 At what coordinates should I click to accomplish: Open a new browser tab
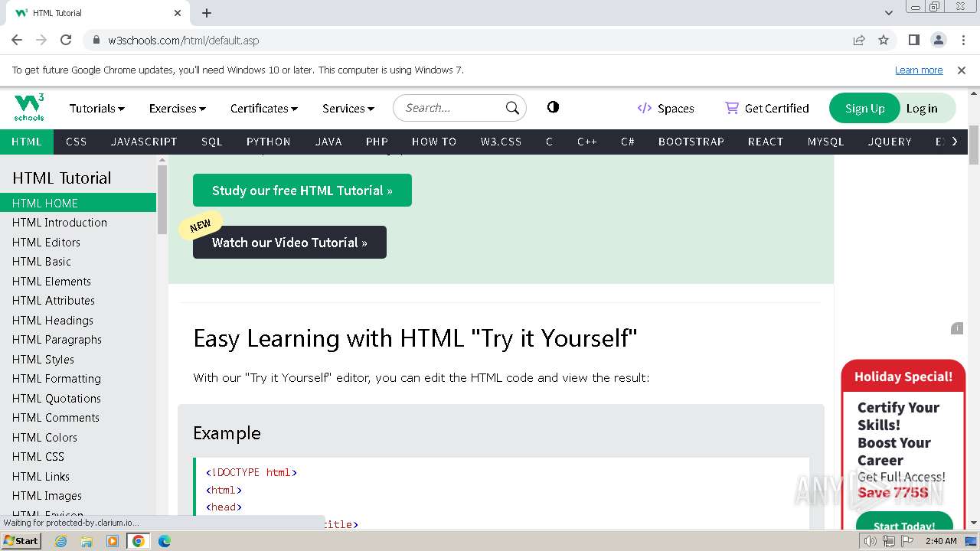tap(207, 13)
